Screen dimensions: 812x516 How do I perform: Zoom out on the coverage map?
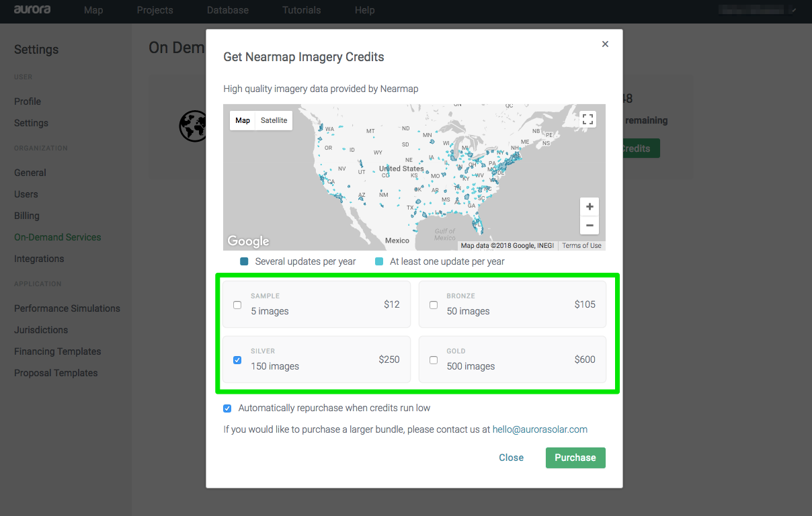pos(590,226)
